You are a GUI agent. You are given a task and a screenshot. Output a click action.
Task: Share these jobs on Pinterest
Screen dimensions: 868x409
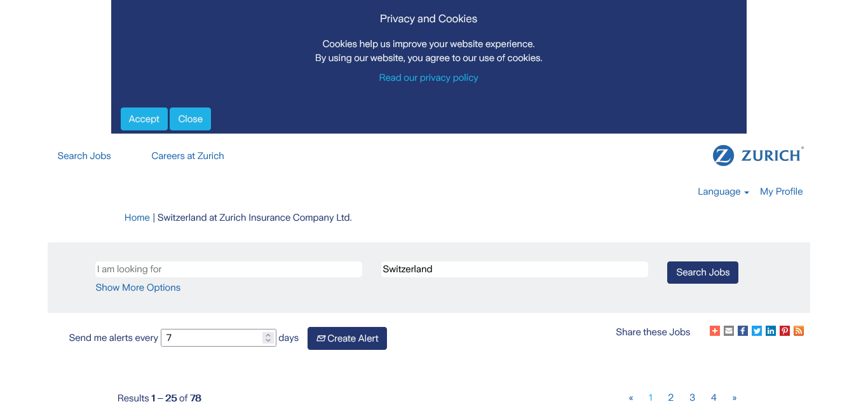point(785,331)
